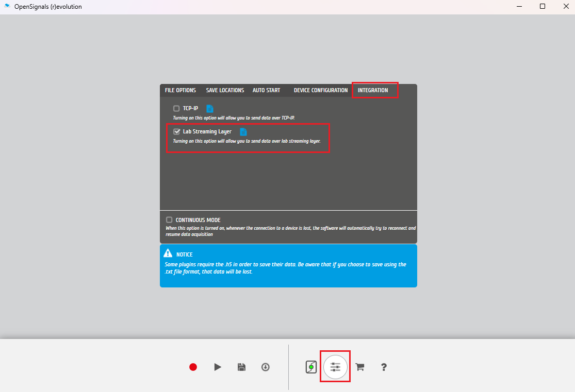Start recording with the red record button
Viewport: 575px width, 392px height.
193,367
